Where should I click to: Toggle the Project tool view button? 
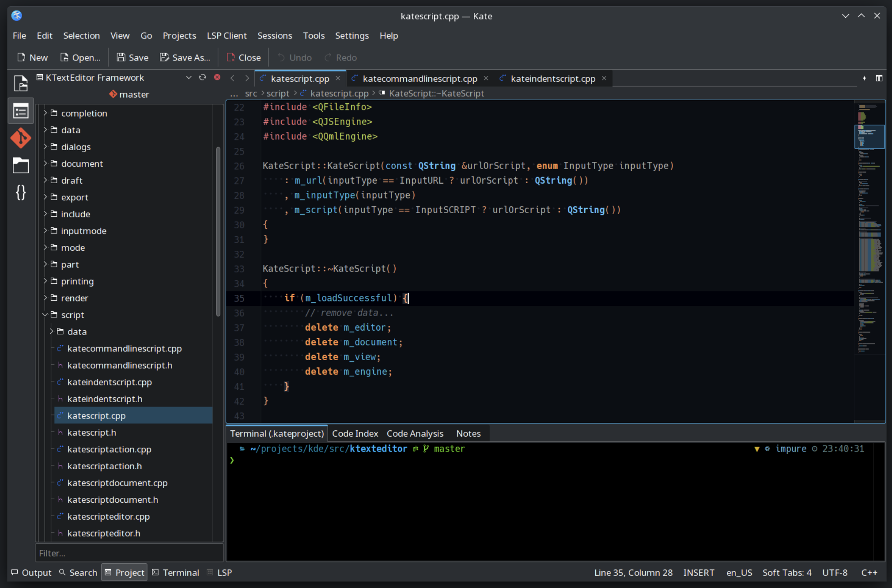[x=125, y=573]
